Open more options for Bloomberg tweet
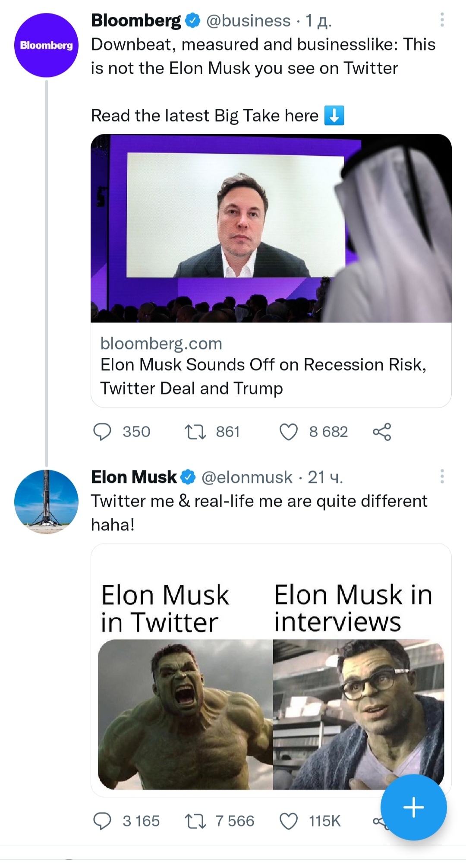The width and height of the screenshot is (466, 868). pos(442,20)
